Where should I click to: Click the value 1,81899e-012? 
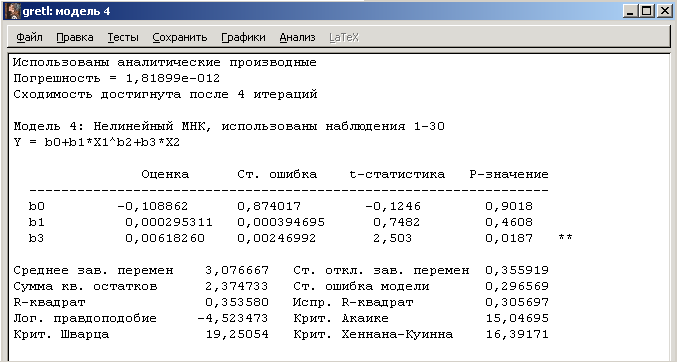[173, 79]
